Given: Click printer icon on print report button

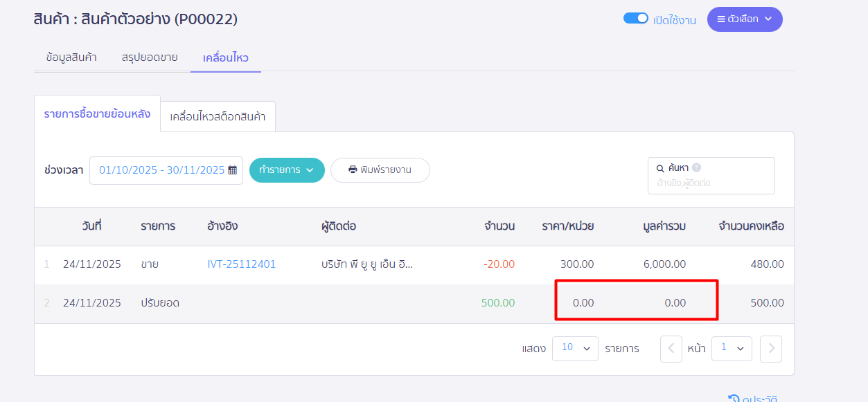Looking at the screenshot, I should tap(353, 170).
